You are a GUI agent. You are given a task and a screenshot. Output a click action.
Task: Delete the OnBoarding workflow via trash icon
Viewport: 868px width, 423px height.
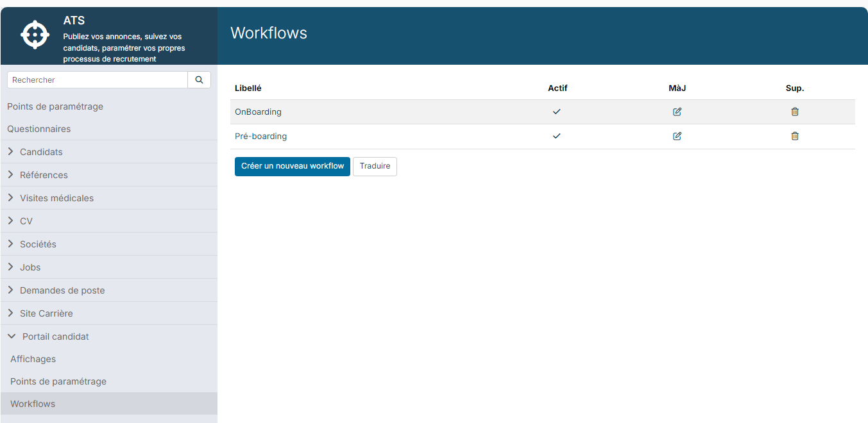795,112
